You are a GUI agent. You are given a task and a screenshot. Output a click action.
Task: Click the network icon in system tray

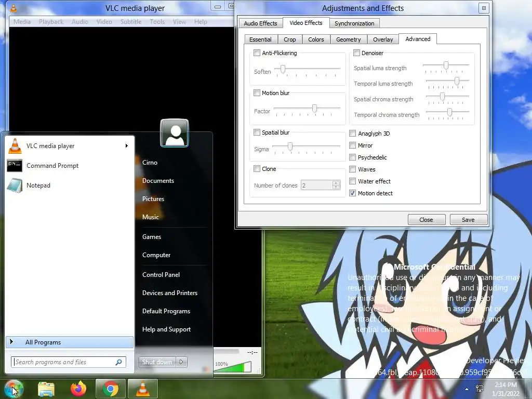tap(480, 389)
